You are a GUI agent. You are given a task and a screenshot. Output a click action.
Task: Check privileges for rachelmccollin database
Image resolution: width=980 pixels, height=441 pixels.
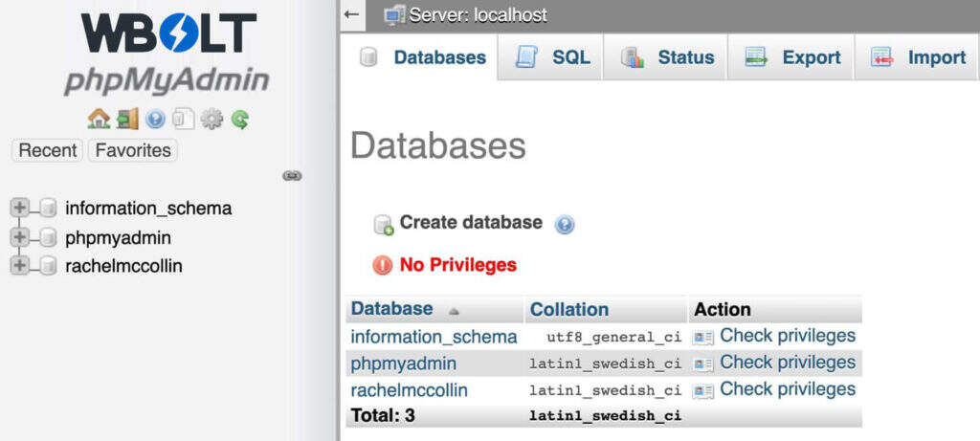[787, 389]
